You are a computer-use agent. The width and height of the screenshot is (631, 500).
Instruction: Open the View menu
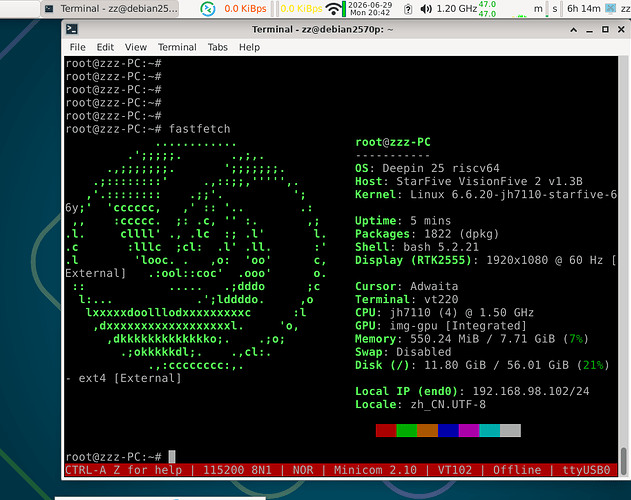[x=136, y=47]
